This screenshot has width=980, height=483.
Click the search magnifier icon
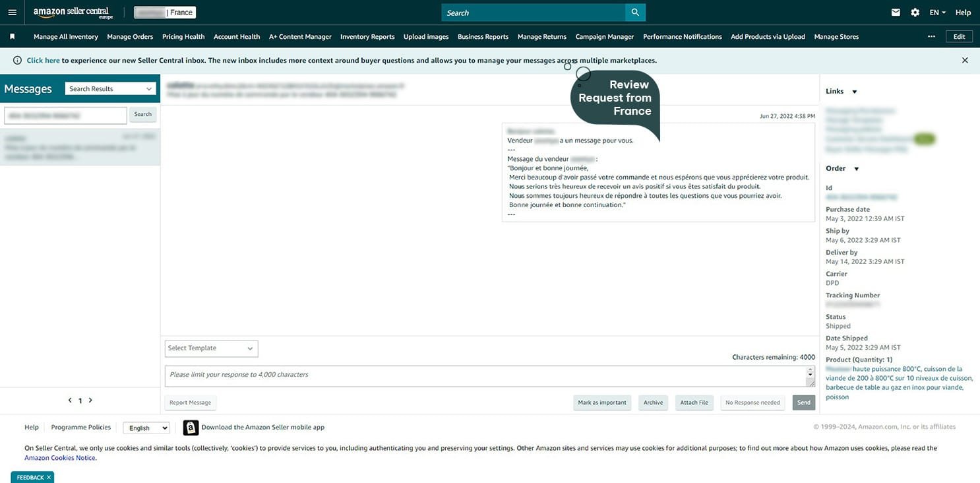pos(635,13)
